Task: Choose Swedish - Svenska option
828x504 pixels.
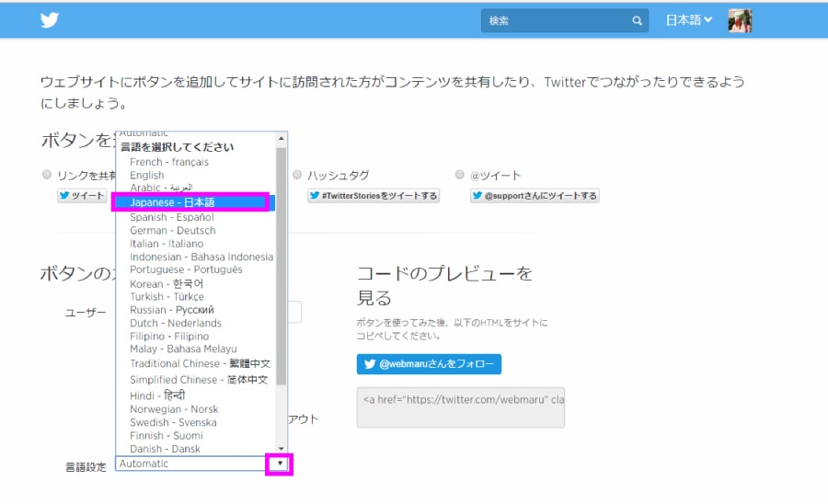Action: tap(195, 422)
